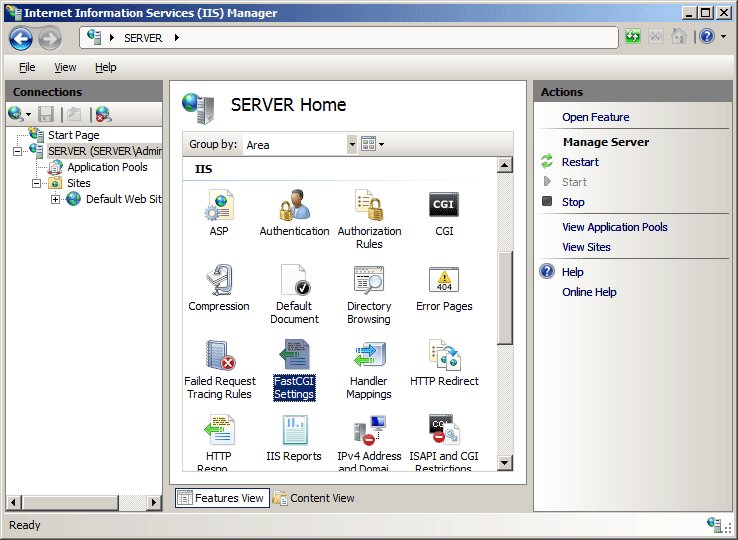The width and height of the screenshot is (738, 540).
Task: Click the Online Help link
Action: pos(589,292)
